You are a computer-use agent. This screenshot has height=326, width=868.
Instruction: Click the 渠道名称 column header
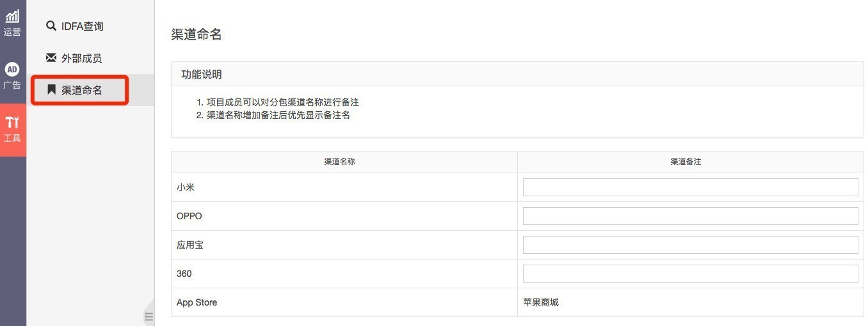[x=339, y=162]
